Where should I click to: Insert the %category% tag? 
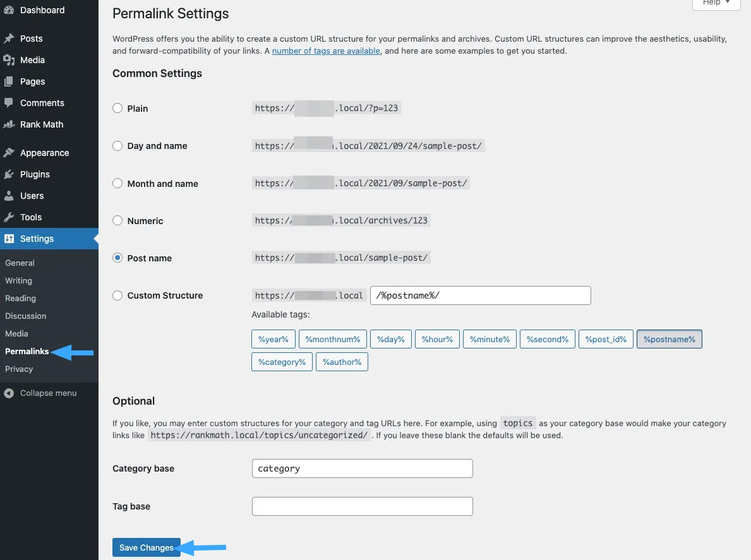tap(281, 362)
